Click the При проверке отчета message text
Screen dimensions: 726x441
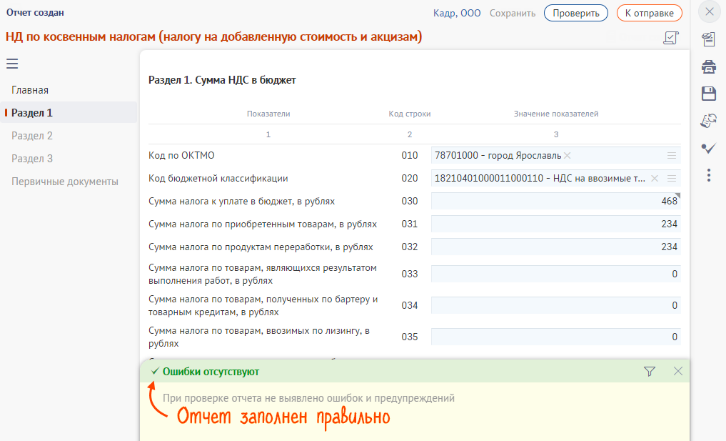(x=308, y=398)
